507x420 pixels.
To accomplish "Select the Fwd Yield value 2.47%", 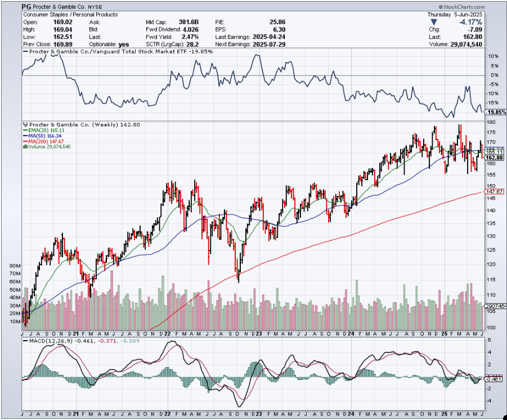I will point(190,37).
